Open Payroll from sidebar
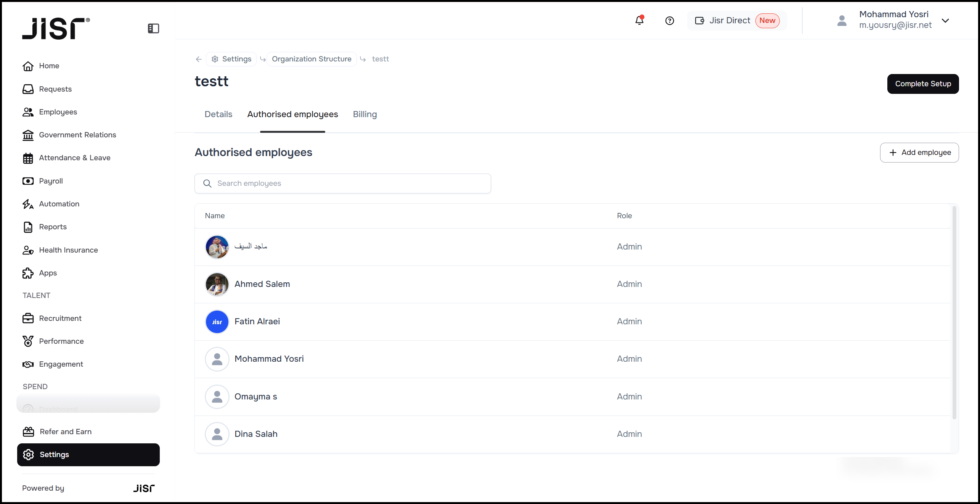 51,181
